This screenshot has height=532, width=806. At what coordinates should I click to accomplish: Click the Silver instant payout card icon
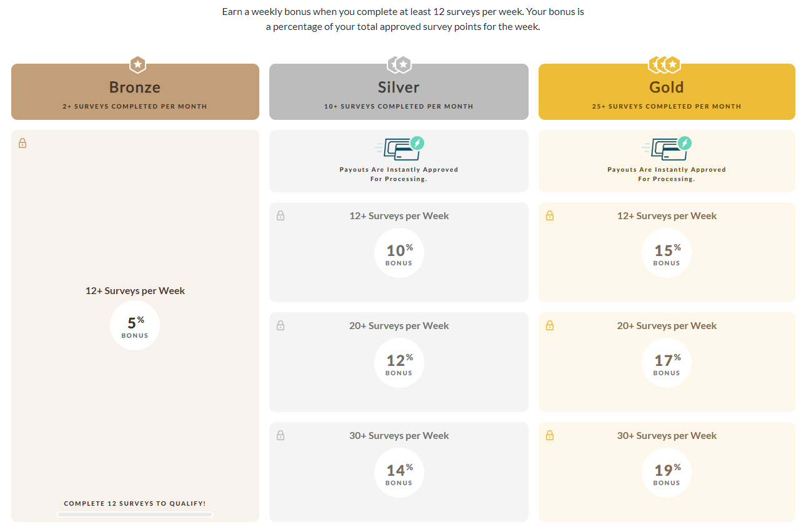point(399,148)
